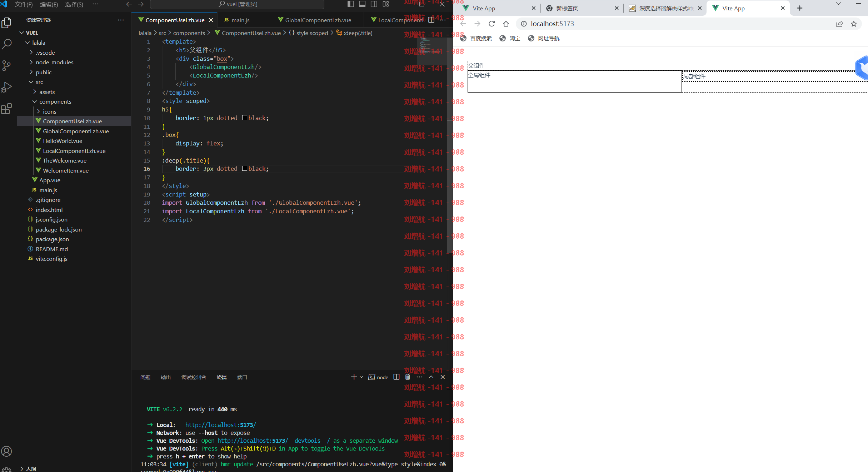Open 网址导航 bookmark

click(x=544, y=38)
